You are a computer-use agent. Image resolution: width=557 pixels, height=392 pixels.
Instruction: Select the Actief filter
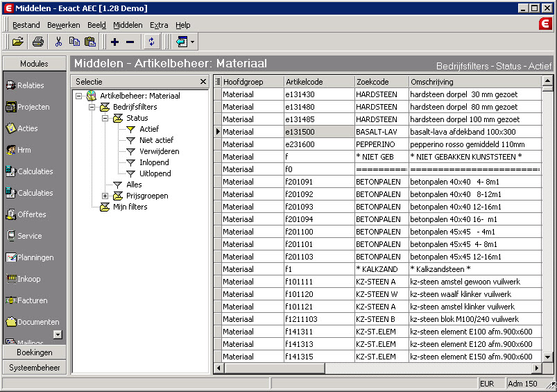pyautogui.click(x=149, y=129)
